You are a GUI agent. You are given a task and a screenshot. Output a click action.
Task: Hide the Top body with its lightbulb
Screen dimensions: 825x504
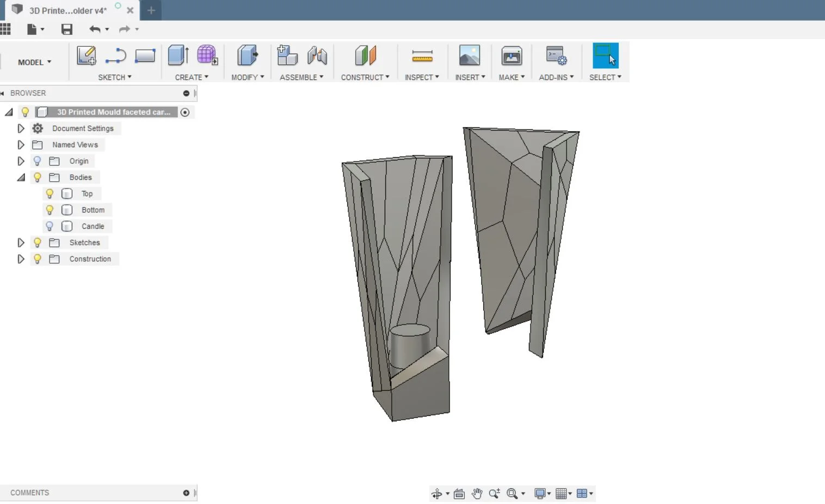point(50,194)
